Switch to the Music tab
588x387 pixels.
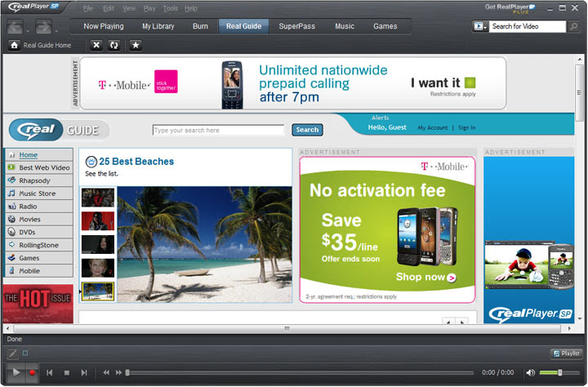(x=345, y=26)
